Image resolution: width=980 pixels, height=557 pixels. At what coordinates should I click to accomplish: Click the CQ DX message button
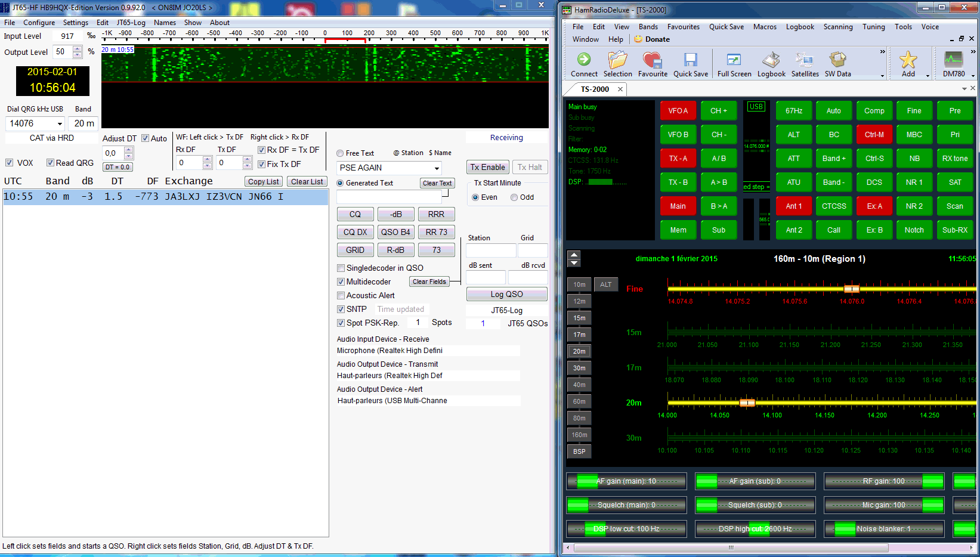(355, 233)
